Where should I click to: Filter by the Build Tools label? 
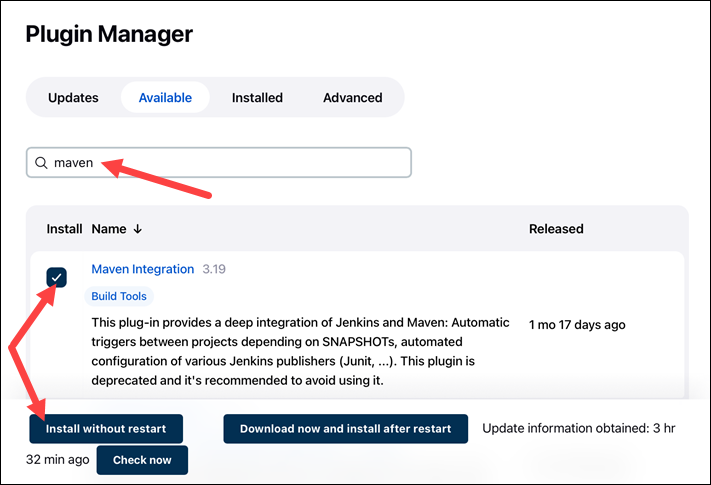[119, 296]
